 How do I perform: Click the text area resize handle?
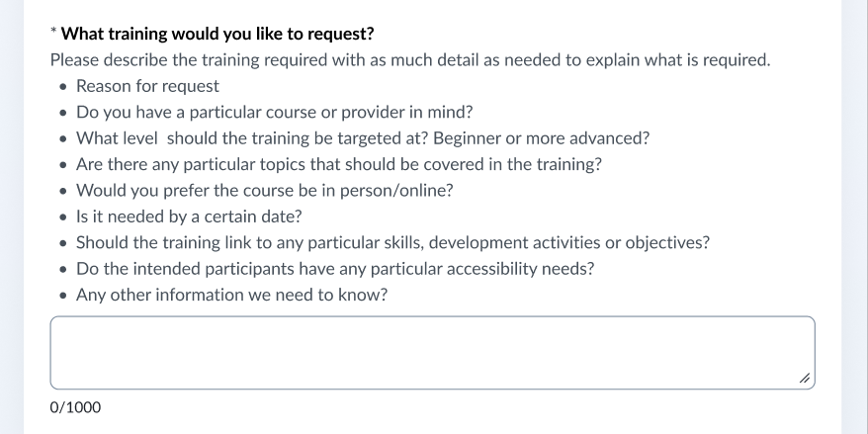[x=804, y=379]
